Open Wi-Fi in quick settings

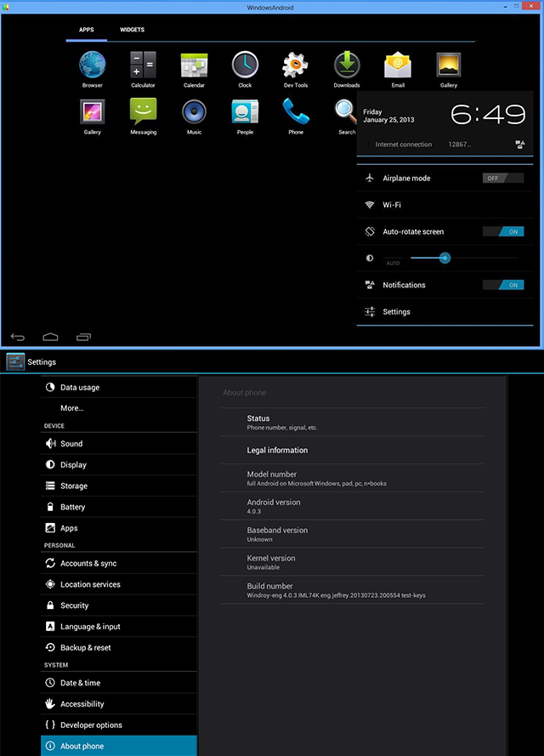tap(392, 205)
